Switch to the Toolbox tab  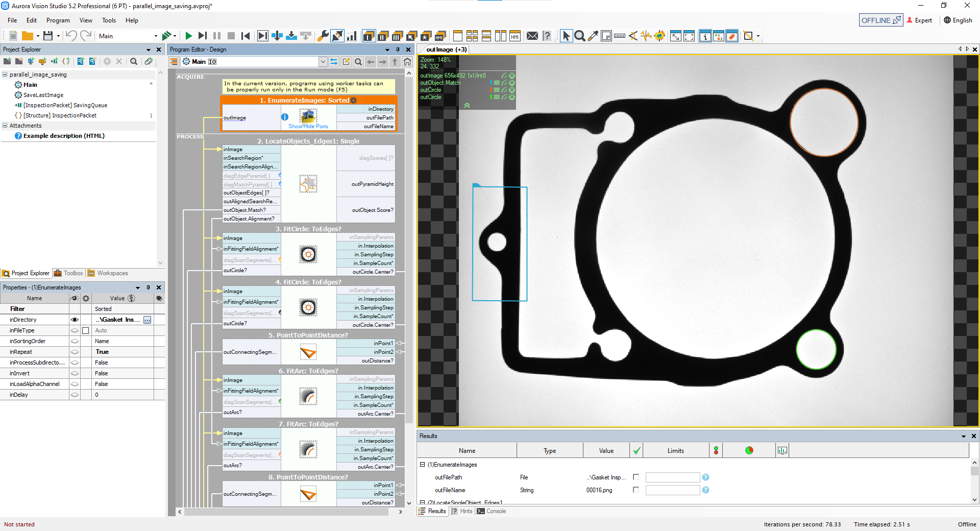[x=69, y=273]
